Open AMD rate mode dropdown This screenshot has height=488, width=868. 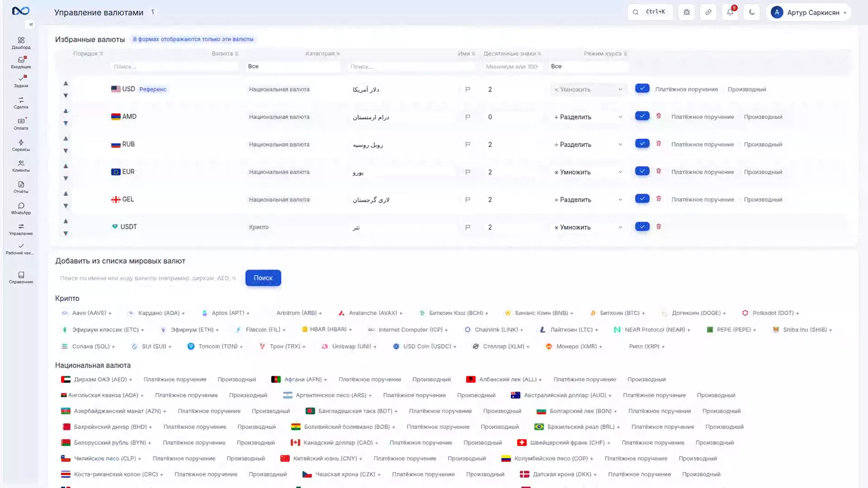[589, 117]
